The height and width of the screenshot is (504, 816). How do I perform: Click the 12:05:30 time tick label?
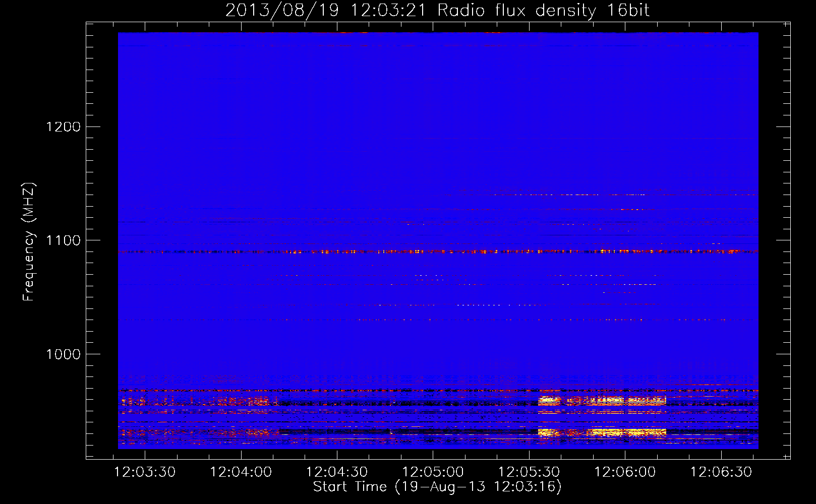click(529, 472)
